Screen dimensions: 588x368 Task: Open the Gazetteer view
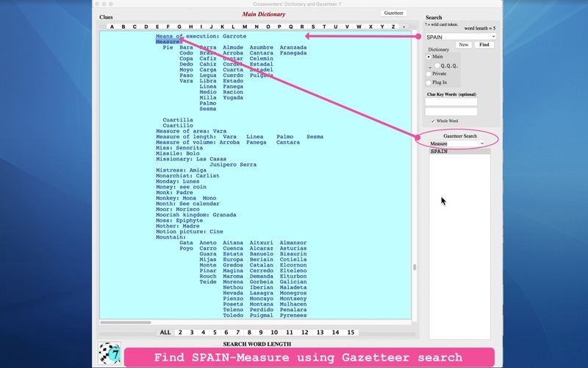tap(393, 13)
